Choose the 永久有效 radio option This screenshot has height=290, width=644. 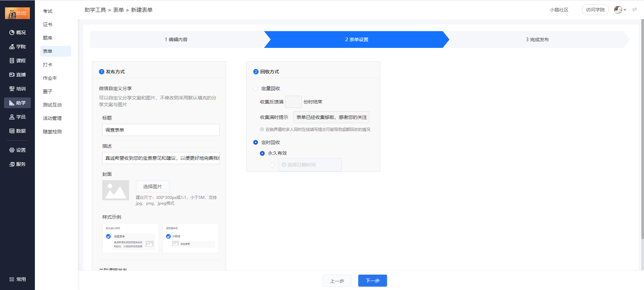point(262,153)
